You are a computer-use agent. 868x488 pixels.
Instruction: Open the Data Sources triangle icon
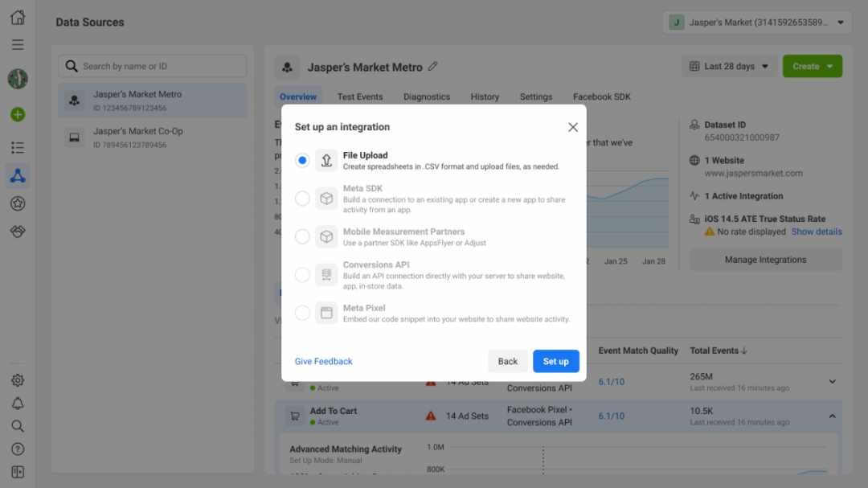18,176
